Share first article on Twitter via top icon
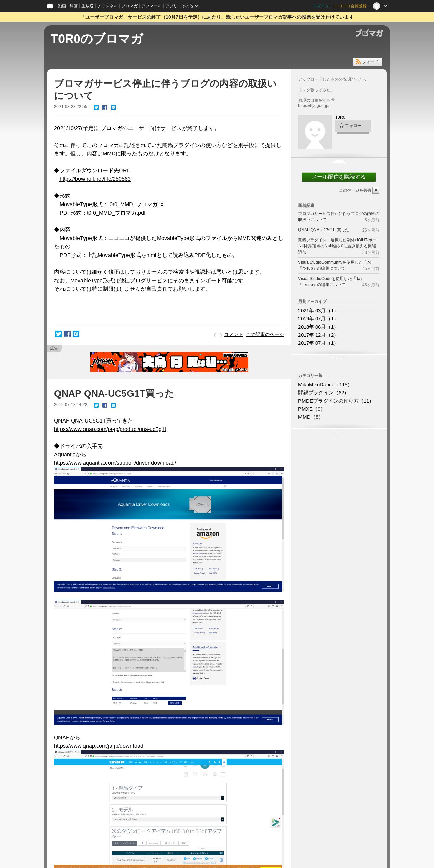 (96, 107)
